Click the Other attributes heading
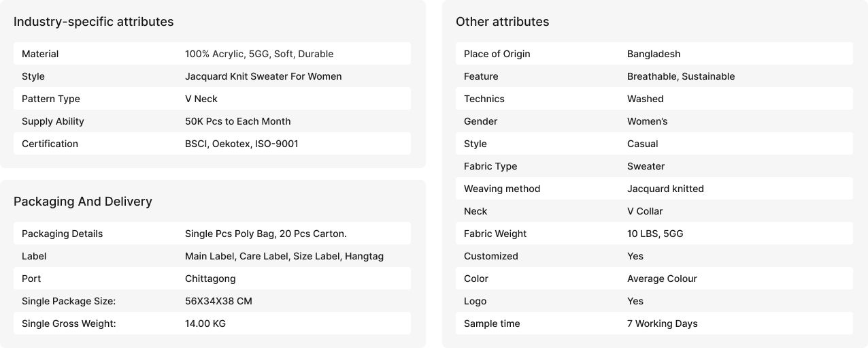Viewport: 868px width, 348px height. pos(502,22)
